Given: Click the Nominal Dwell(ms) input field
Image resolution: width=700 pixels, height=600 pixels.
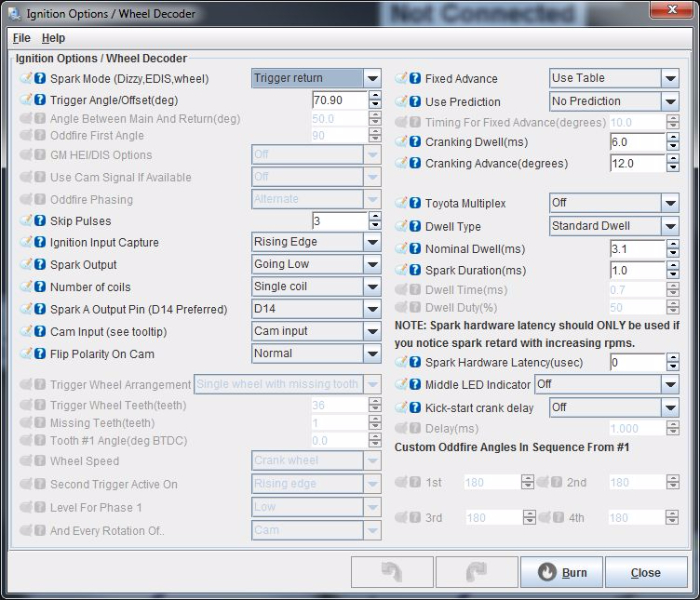Looking at the screenshot, I should pos(635,249).
